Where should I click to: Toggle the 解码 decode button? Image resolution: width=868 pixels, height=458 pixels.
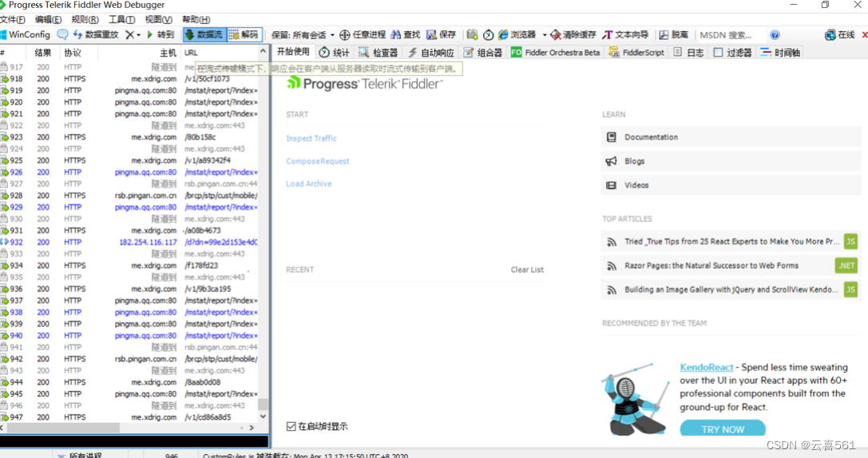244,34
